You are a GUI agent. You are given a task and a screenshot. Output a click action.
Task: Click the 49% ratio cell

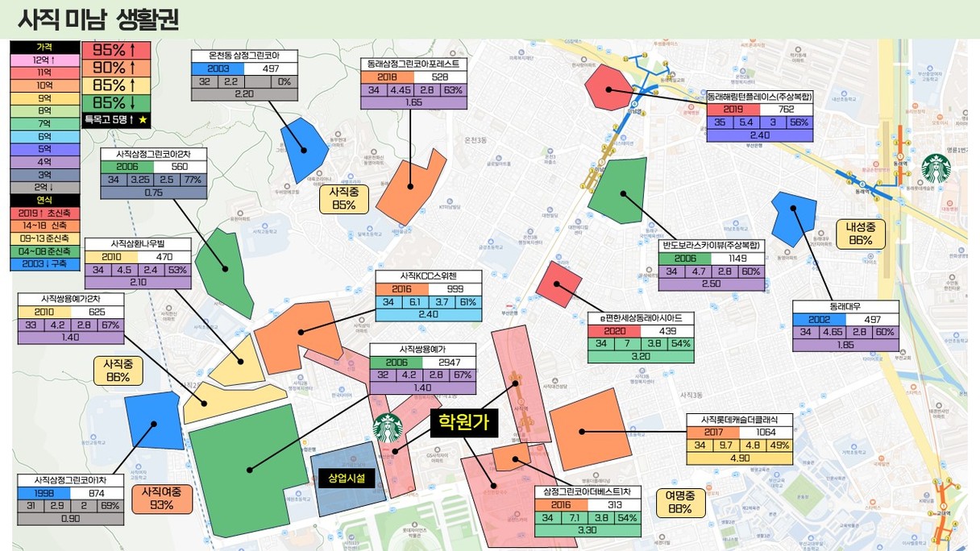point(779,445)
